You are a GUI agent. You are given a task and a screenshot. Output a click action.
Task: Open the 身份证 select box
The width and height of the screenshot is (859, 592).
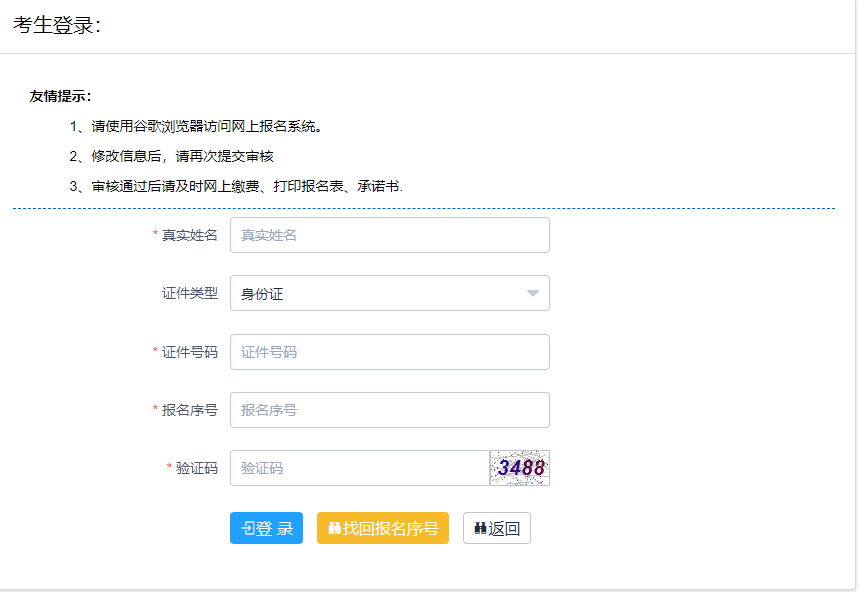click(x=380, y=294)
